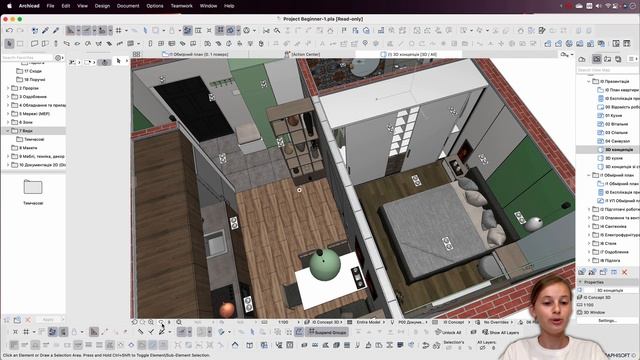The image size is (640, 360).
Task: Click the Fit in Window zoom icon
Action: point(179,322)
